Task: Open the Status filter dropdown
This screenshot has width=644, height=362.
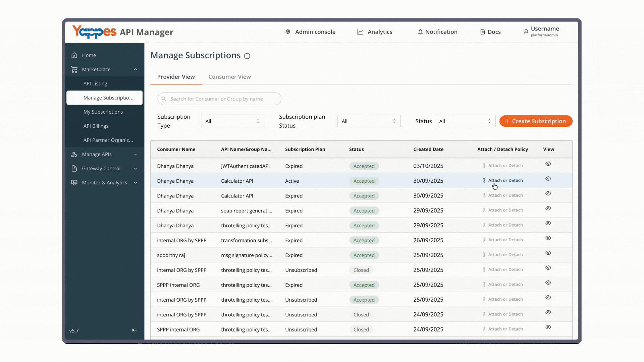Action: (x=465, y=121)
